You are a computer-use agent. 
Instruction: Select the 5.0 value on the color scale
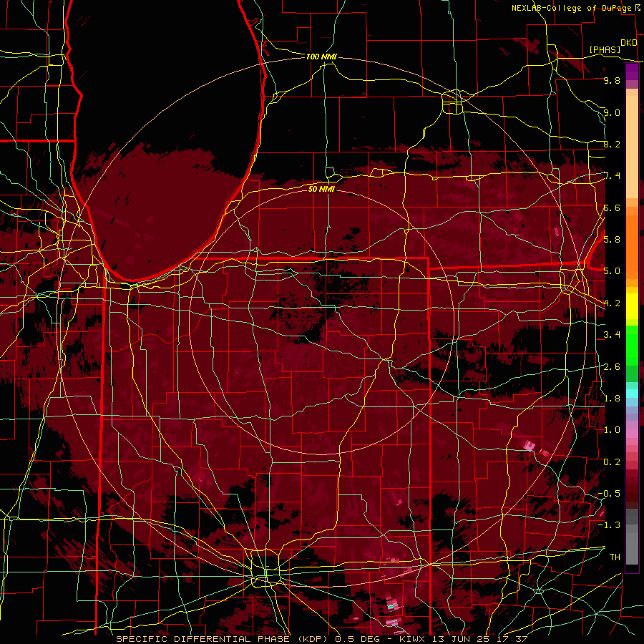612,271
